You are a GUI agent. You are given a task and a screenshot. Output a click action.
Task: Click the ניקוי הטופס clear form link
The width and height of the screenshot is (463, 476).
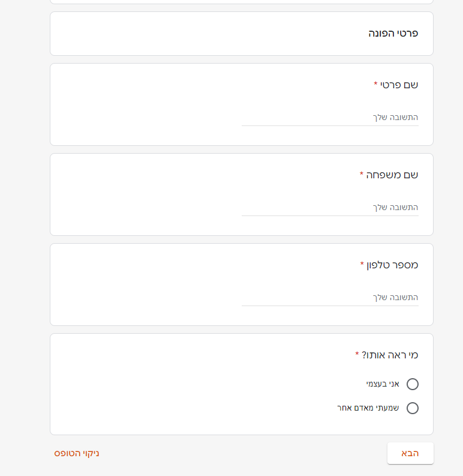77,453
